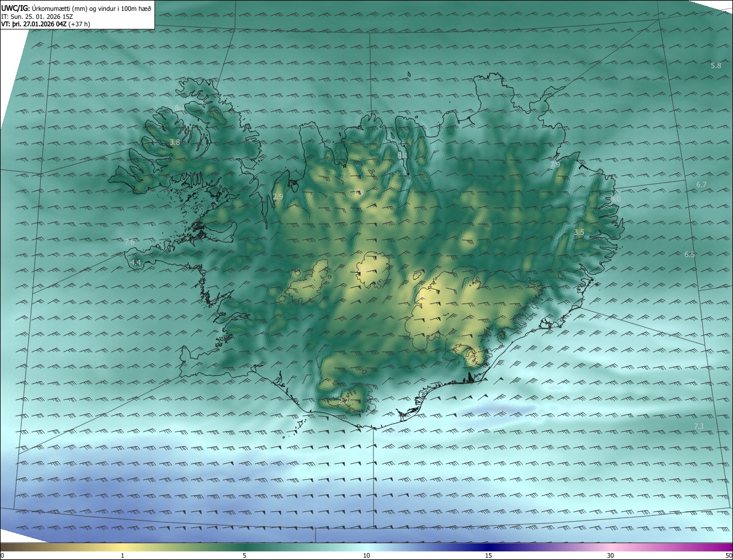
Task: Click the initial time 'IT: Sun. 25. 01. 2026 15Z'
Action: coord(37,16)
